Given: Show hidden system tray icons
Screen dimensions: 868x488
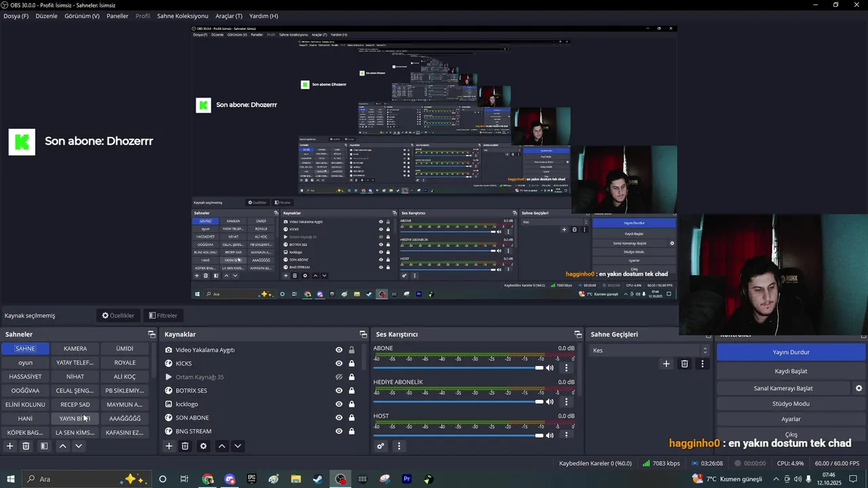Looking at the screenshot, I should click(x=776, y=479).
